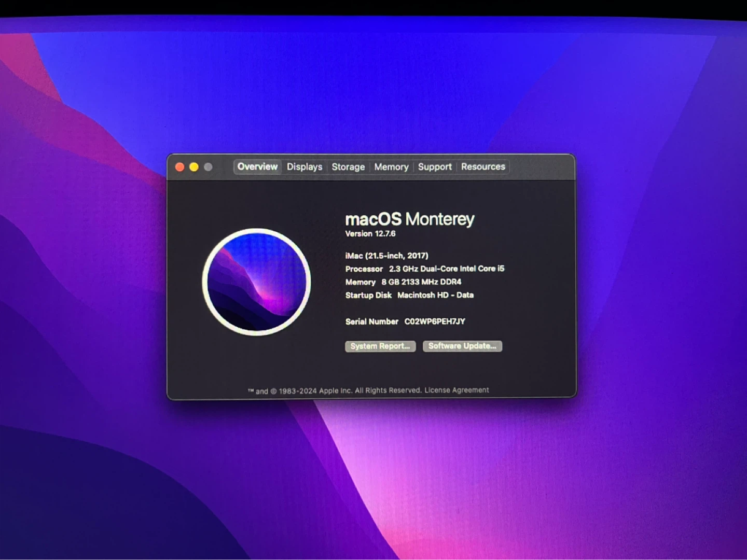Click the greyed-out zoom window button

point(208,167)
